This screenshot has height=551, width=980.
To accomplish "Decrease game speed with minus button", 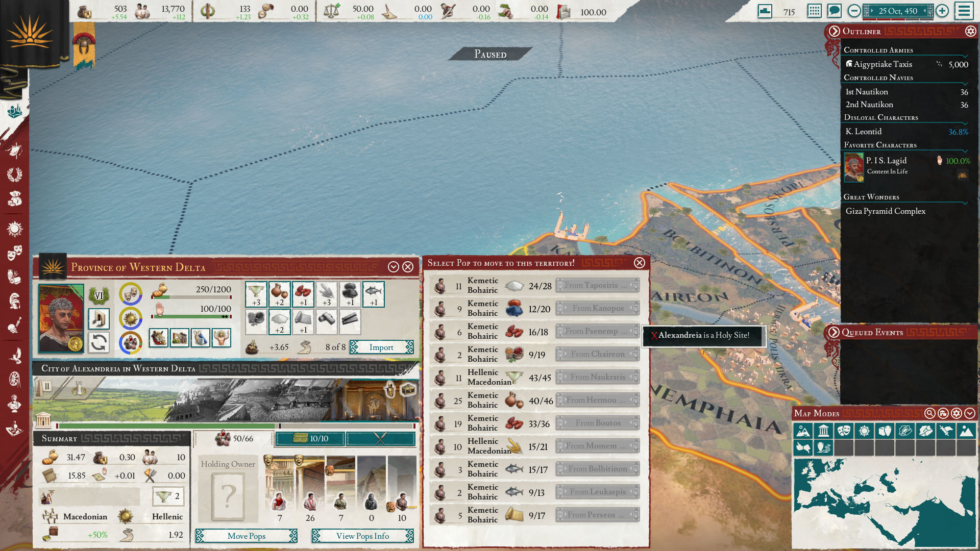I will (x=854, y=11).
